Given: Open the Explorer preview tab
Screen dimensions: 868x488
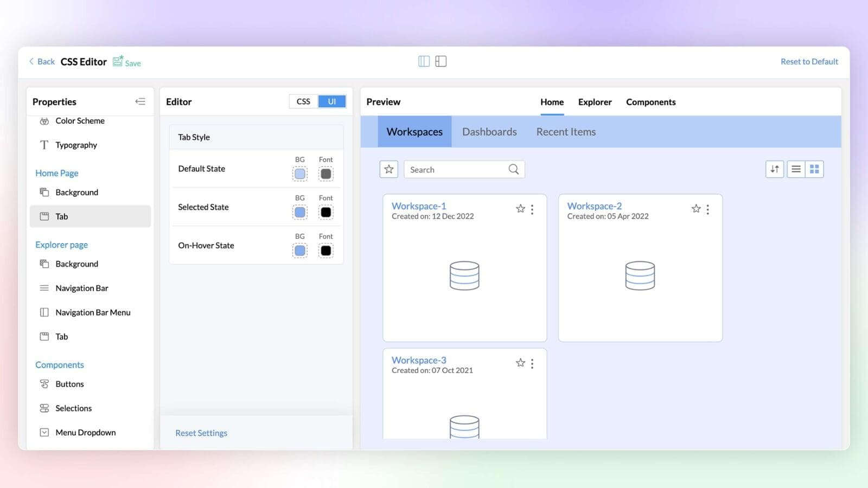Looking at the screenshot, I should (595, 102).
